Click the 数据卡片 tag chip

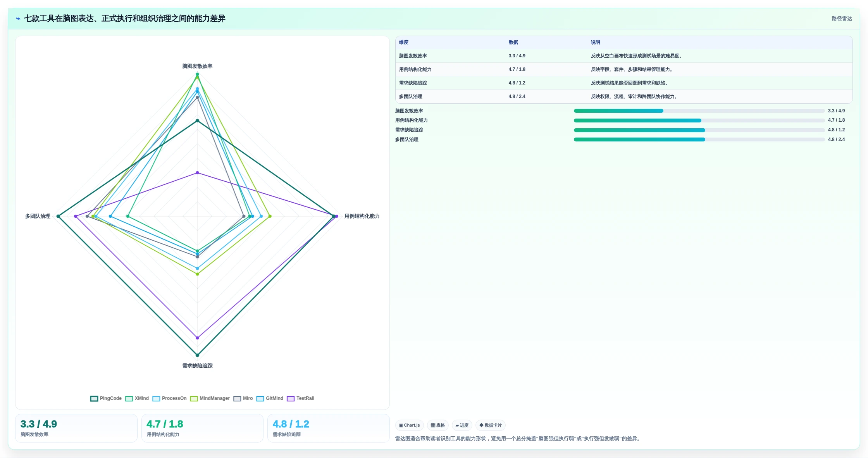[x=491, y=425]
